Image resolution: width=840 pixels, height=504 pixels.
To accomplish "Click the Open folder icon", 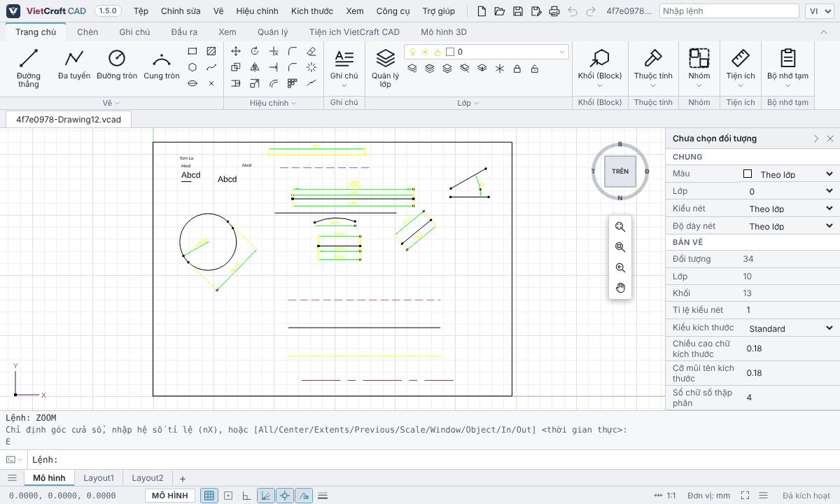I will [x=500, y=11].
